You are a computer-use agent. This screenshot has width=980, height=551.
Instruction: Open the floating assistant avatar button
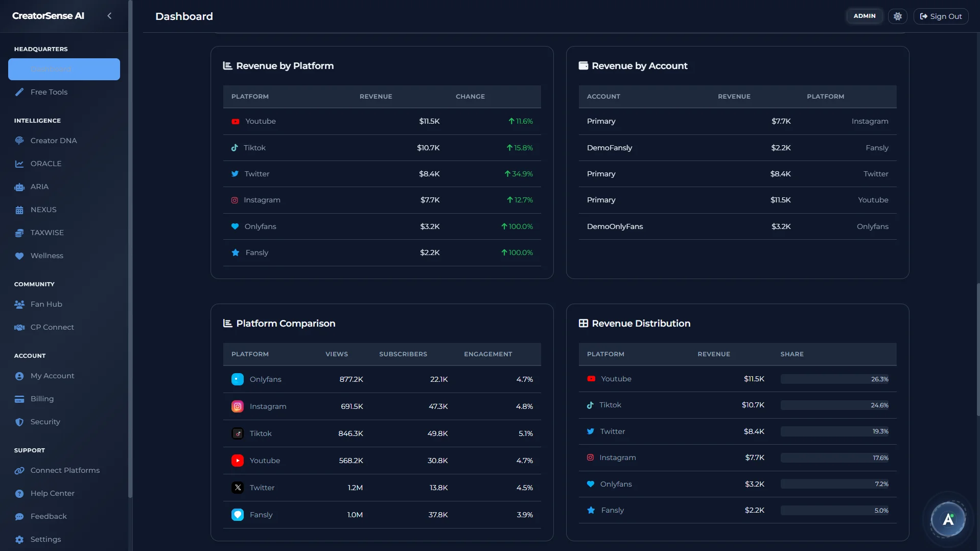coord(948,520)
